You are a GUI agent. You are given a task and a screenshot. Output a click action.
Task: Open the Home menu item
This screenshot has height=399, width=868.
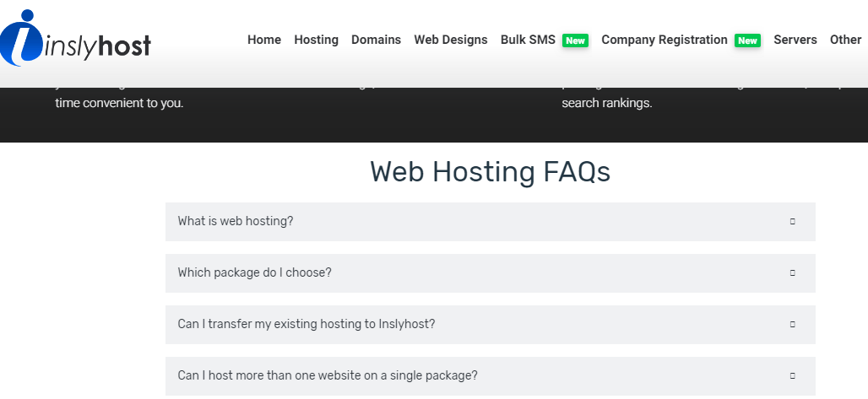[264, 40]
